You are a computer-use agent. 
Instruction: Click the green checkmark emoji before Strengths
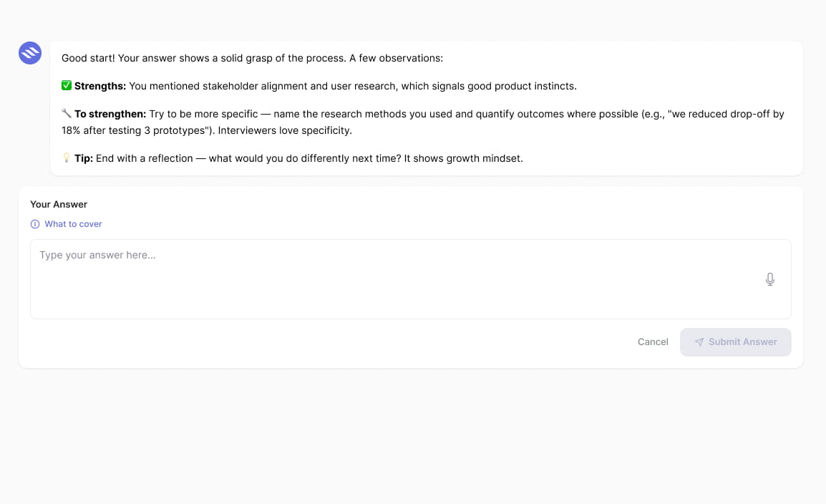[67, 85]
